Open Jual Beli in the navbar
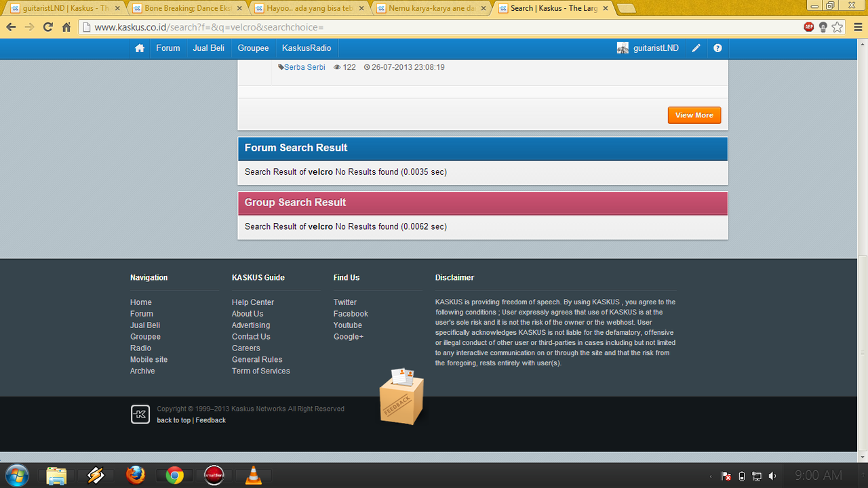The width and height of the screenshot is (868, 488). click(x=209, y=48)
